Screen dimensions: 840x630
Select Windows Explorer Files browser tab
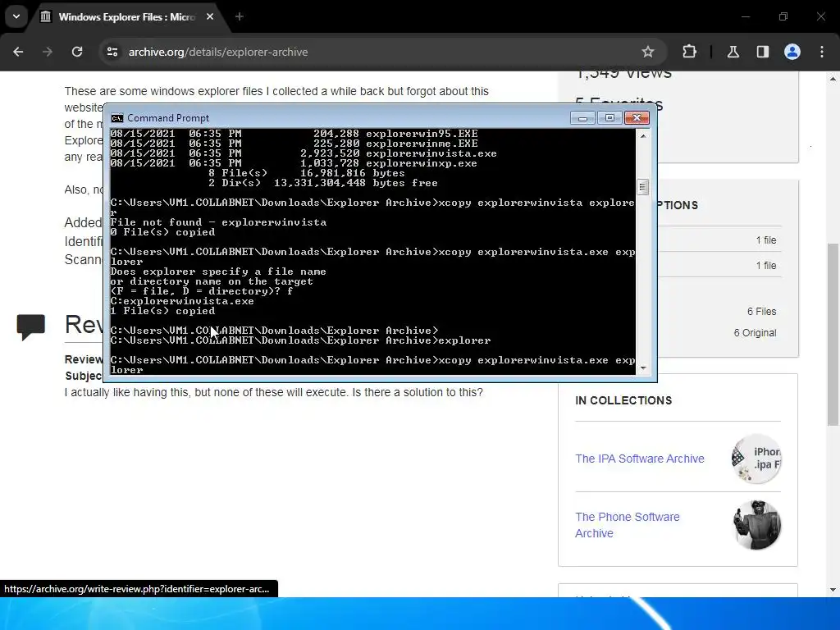point(126,17)
